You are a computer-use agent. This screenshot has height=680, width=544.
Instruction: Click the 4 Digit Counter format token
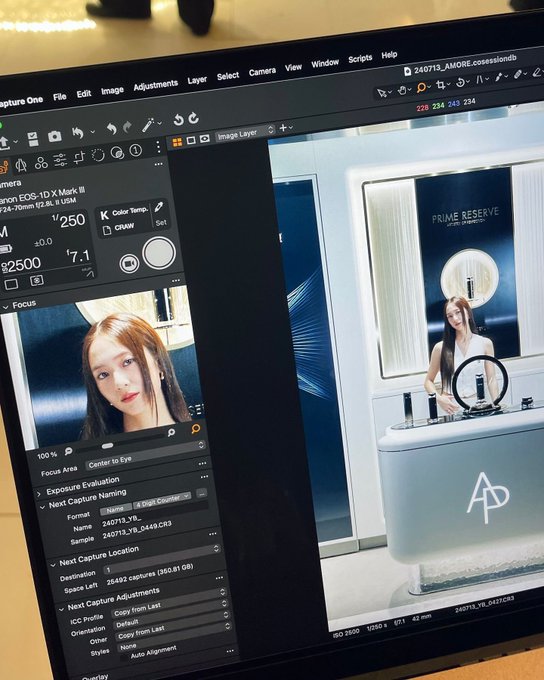162,500
